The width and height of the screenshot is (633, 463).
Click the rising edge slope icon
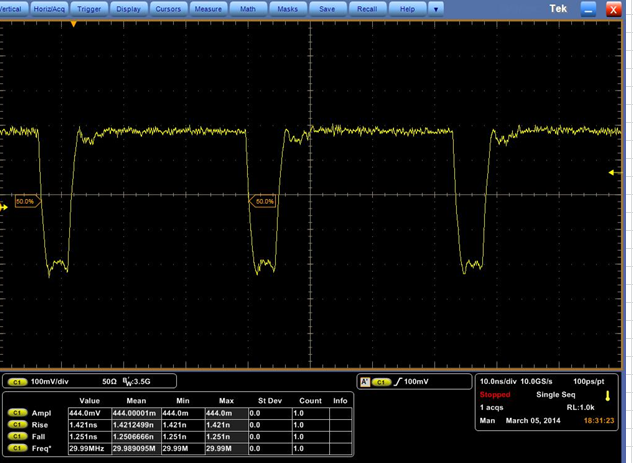coord(401,381)
